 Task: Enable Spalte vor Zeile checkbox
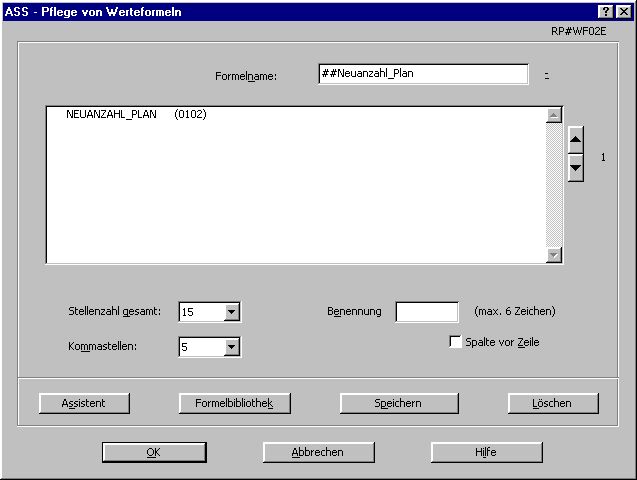click(456, 342)
